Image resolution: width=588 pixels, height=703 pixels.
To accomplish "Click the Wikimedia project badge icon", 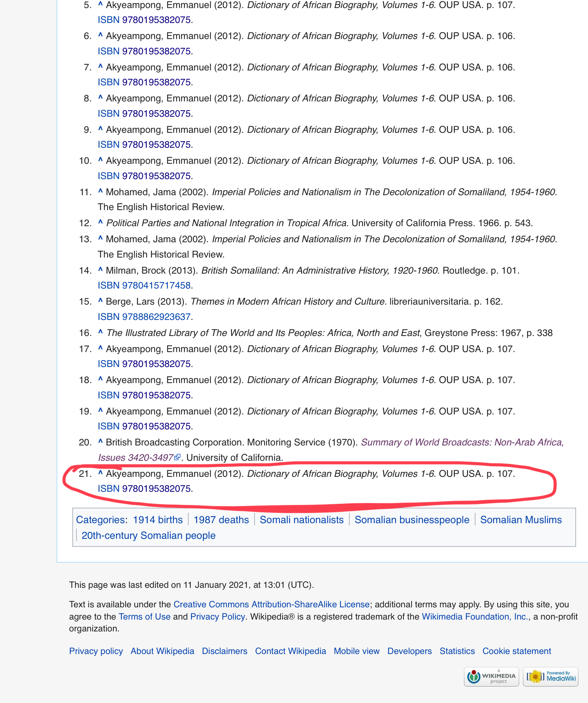I will pyautogui.click(x=491, y=677).
